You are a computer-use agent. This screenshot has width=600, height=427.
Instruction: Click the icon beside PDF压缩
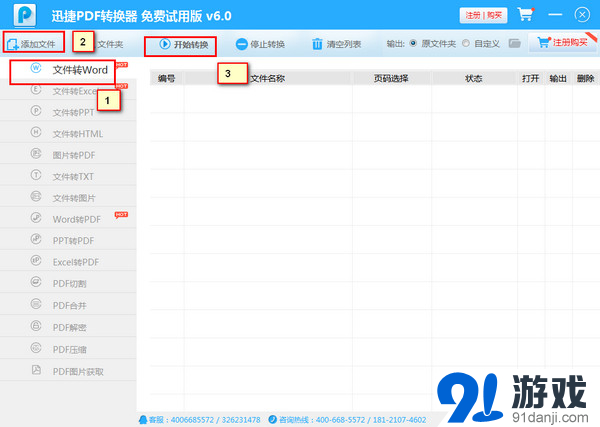(36, 348)
